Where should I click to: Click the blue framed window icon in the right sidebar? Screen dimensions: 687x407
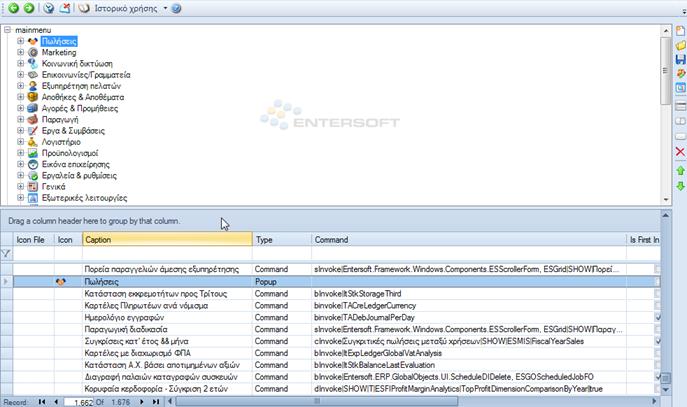click(x=680, y=88)
